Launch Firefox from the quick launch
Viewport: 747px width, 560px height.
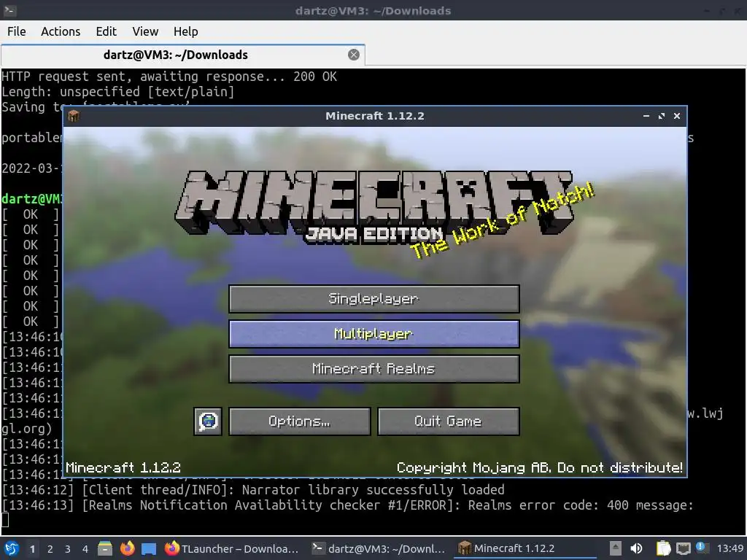click(127, 548)
